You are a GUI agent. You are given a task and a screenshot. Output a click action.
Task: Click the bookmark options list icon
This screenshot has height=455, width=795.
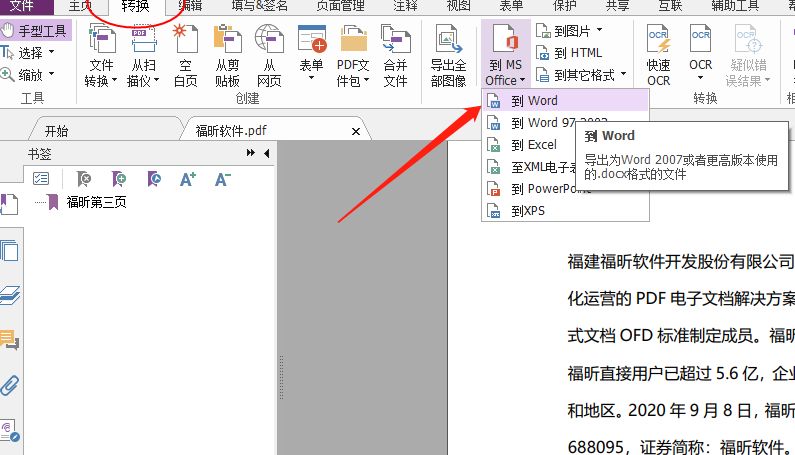[41, 179]
